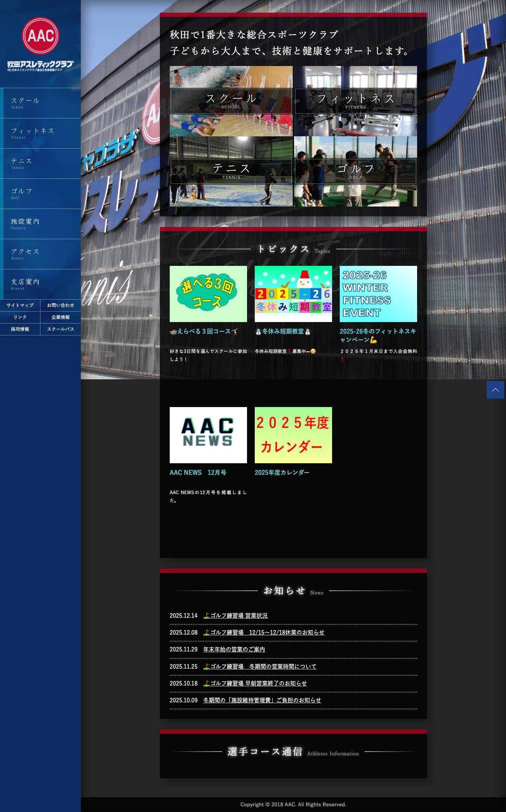Open the フィットネス FITNESS photo banner
506x812 pixels.
coord(356,101)
